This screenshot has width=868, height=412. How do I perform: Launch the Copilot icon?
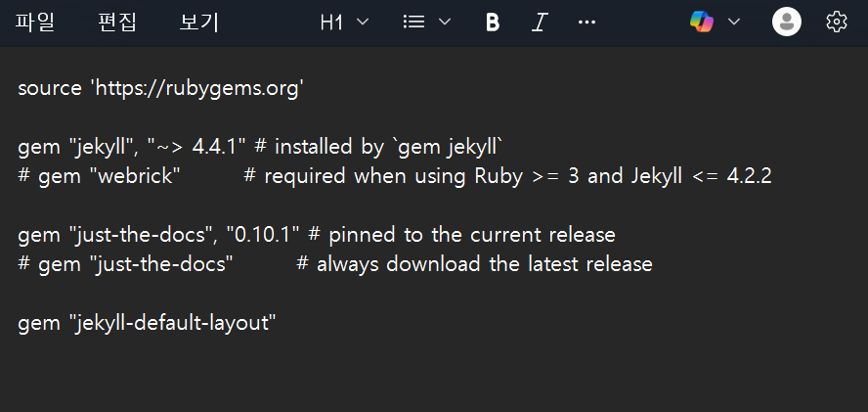702,23
